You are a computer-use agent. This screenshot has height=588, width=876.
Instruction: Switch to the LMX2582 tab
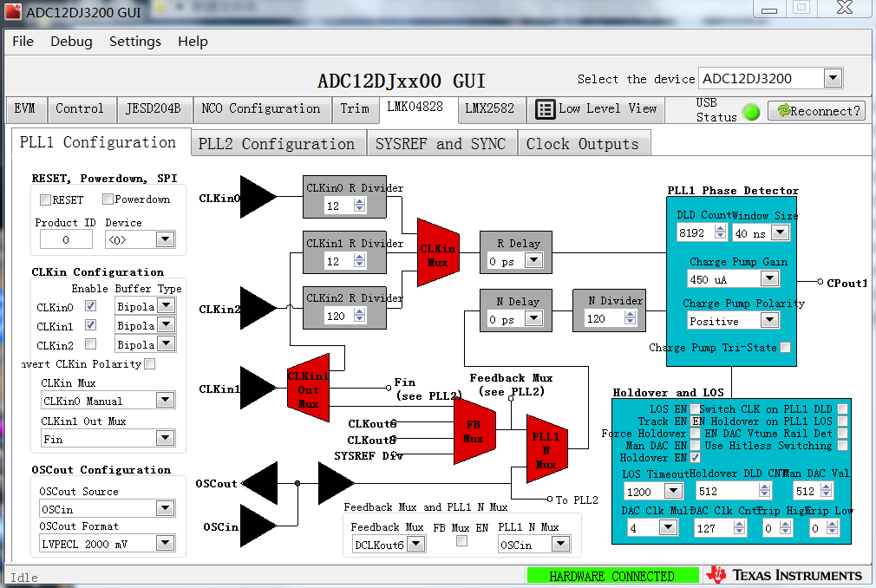pyautogui.click(x=490, y=109)
